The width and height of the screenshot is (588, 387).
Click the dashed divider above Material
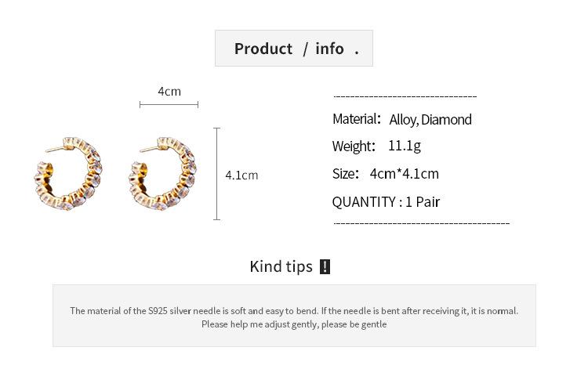pos(405,97)
